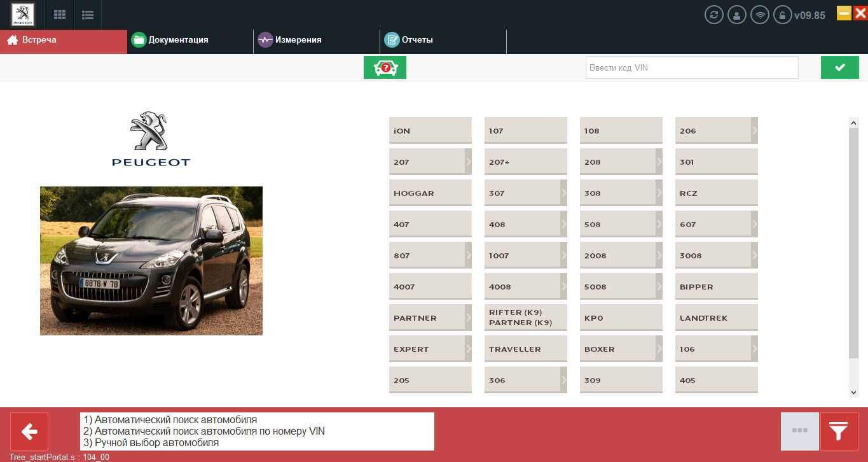Click the filter funnel button
Image resolution: width=868 pixels, height=462 pixels.
click(x=839, y=431)
